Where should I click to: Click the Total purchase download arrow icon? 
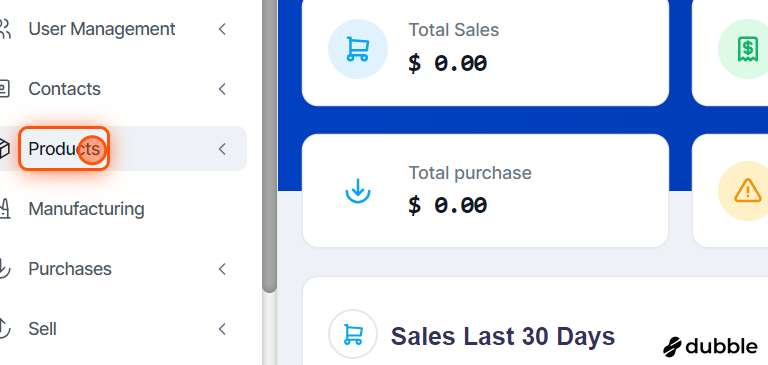click(358, 191)
